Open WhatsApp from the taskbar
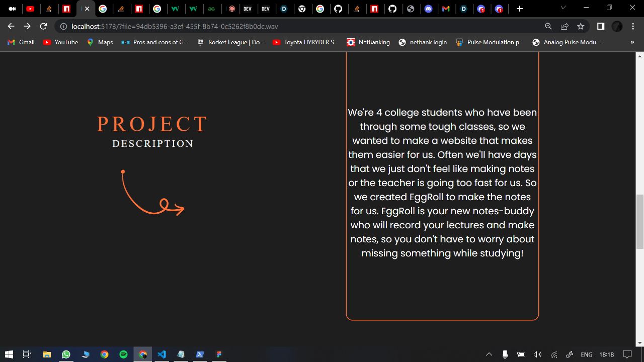 click(66, 354)
